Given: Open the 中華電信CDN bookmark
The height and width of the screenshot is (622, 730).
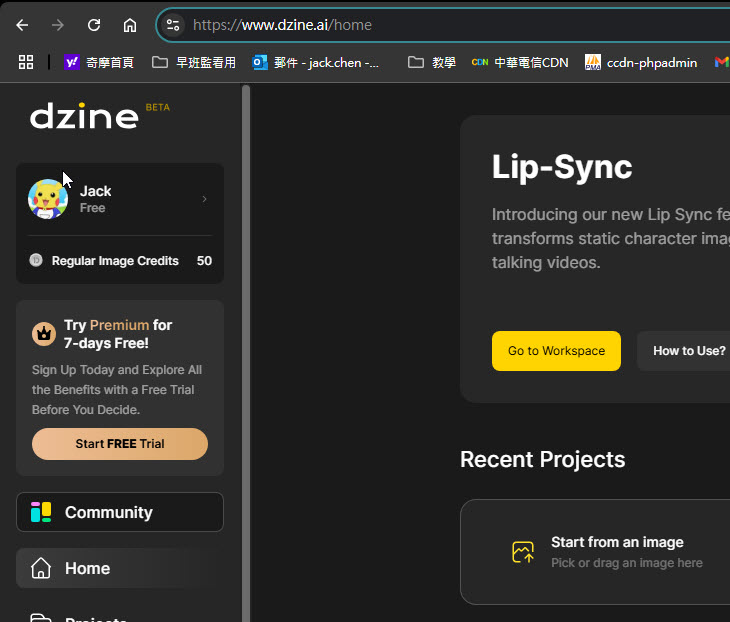Looking at the screenshot, I should click(x=520, y=62).
